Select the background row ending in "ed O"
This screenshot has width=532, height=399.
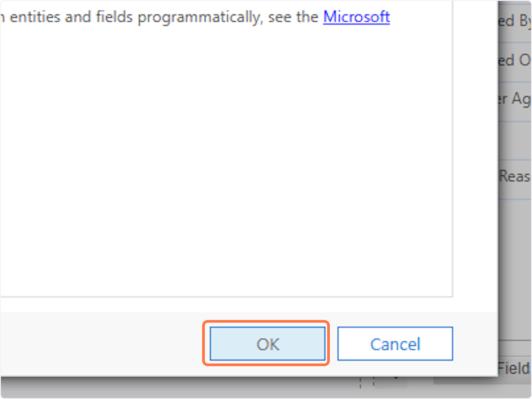point(515,62)
